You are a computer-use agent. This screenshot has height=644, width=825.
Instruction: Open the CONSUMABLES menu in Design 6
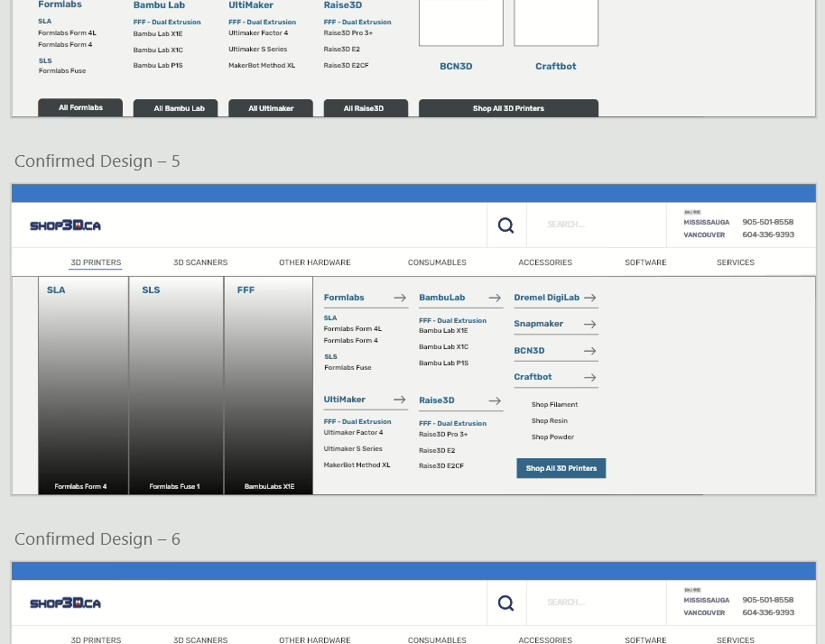[x=437, y=639]
